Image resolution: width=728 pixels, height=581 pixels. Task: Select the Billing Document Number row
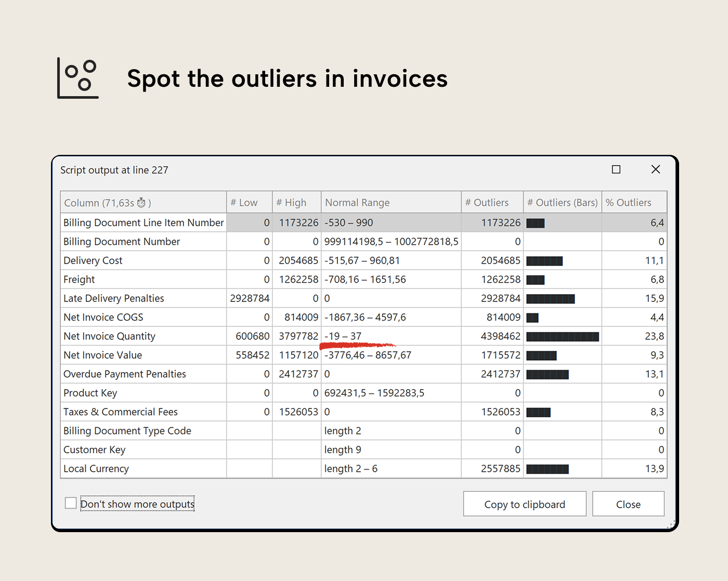coord(121,241)
